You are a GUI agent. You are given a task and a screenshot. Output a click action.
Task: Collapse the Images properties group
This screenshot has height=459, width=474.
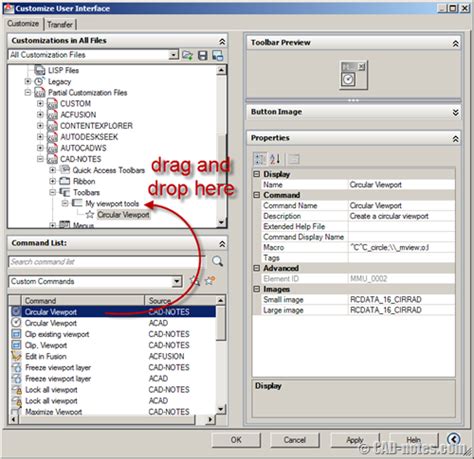point(257,289)
